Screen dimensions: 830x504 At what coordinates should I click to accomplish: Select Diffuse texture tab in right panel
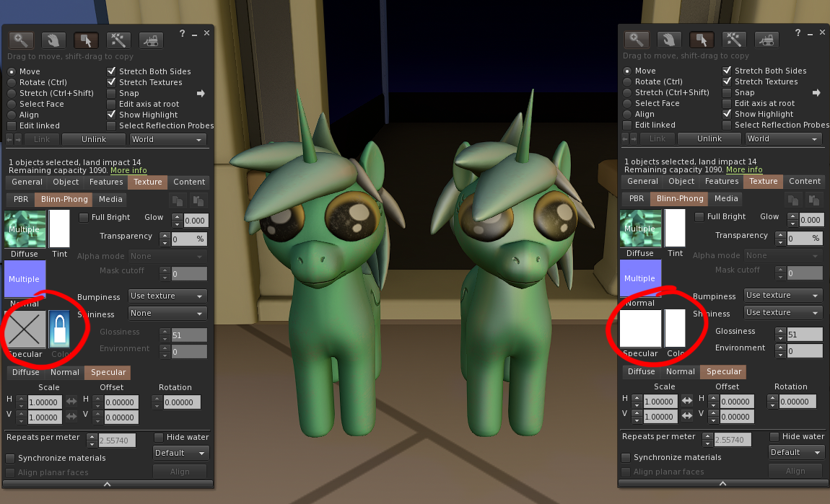pyautogui.click(x=641, y=372)
